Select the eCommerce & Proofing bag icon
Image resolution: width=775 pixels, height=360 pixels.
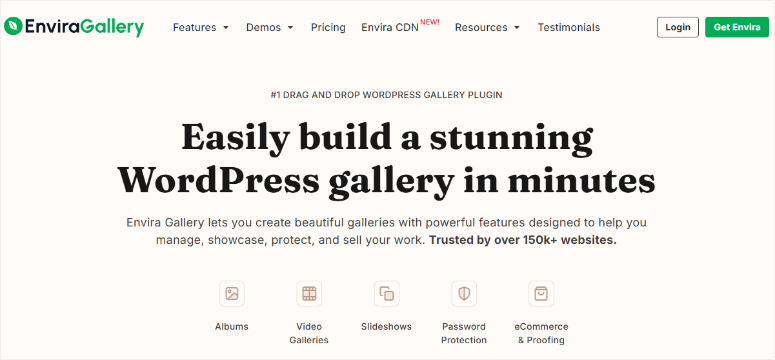541,293
